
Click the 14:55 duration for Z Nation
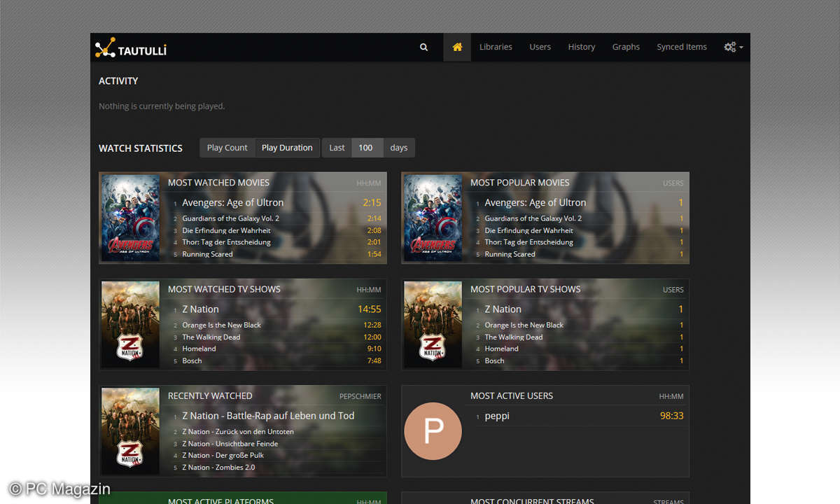tap(369, 309)
